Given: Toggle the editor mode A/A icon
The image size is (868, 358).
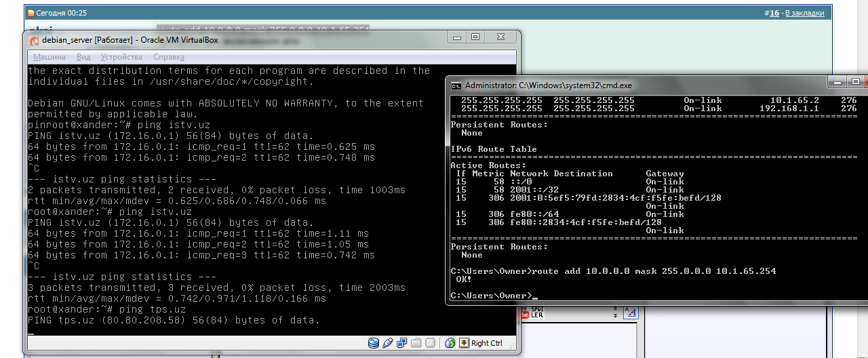Looking at the screenshot, I should pos(631,313).
